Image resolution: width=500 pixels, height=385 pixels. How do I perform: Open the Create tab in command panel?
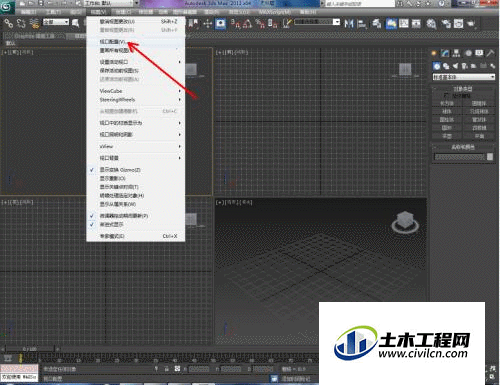coord(434,53)
